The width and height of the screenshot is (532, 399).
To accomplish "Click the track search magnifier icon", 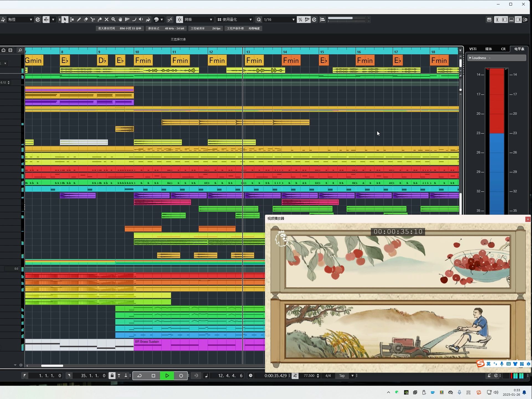I will click(x=20, y=50).
